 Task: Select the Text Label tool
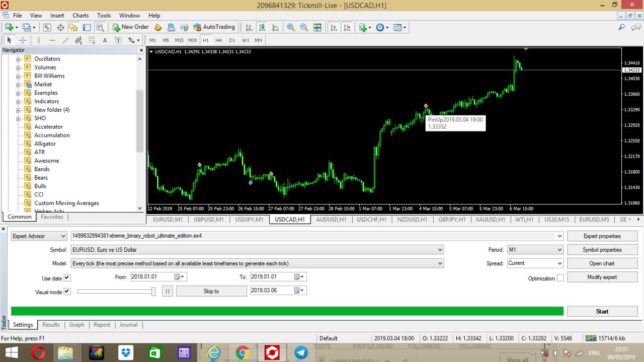point(118,40)
